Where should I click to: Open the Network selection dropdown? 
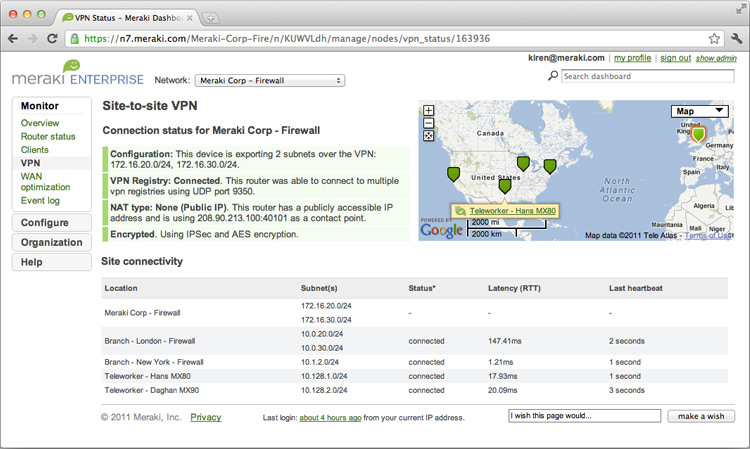click(x=270, y=80)
